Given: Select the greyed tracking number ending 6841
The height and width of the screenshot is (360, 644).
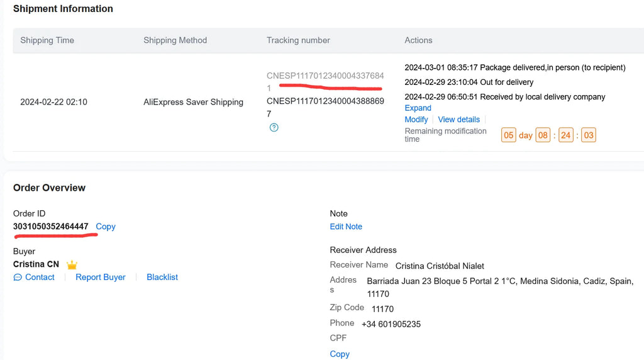Looking at the screenshot, I should (x=325, y=76).
